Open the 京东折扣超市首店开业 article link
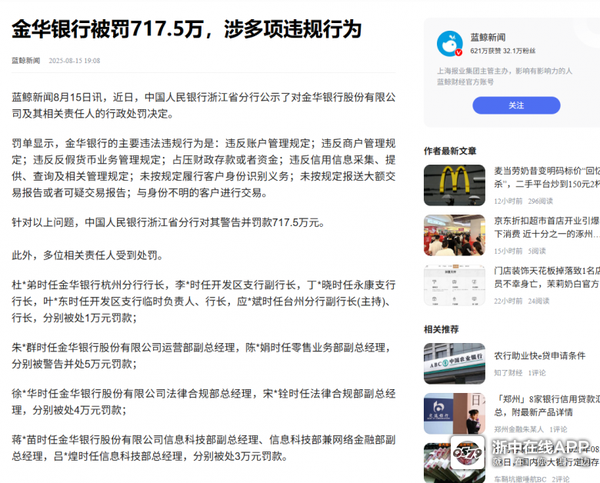 point(547,227)
